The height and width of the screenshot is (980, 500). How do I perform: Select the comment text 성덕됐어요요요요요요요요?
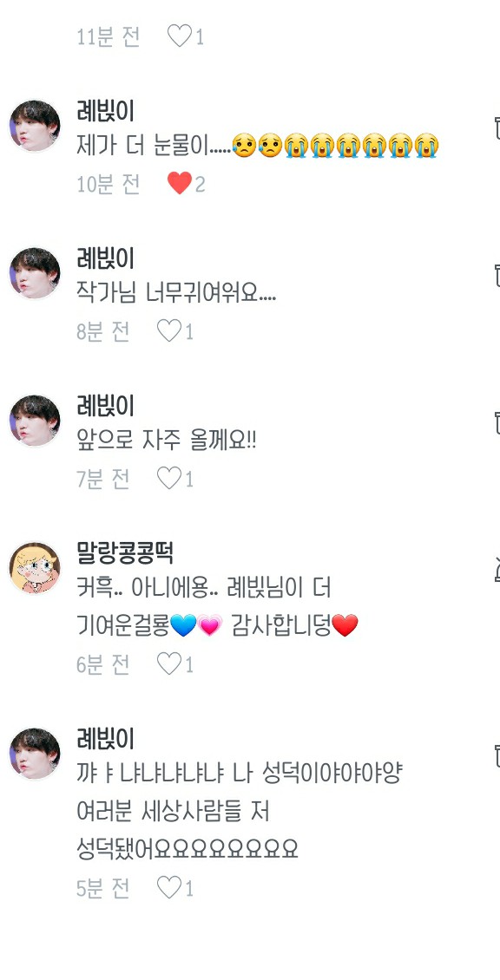tap(187, 849)
